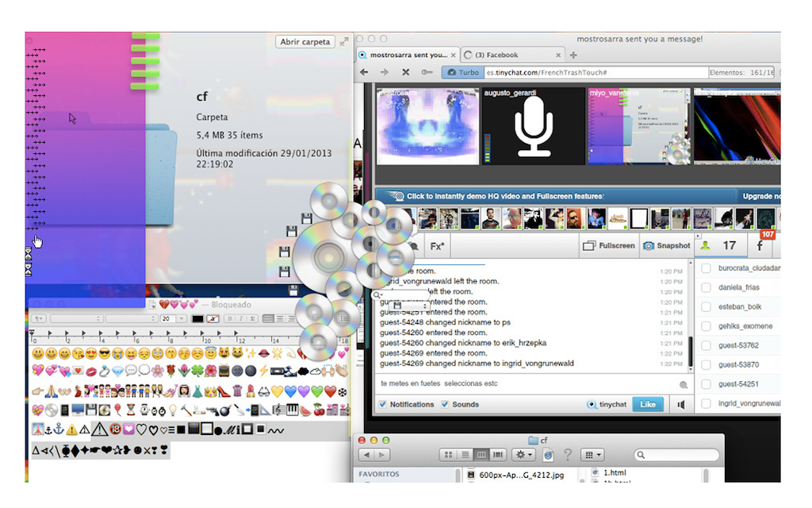
Task: Click the Finder help question mark
Action: click(568, 455)
